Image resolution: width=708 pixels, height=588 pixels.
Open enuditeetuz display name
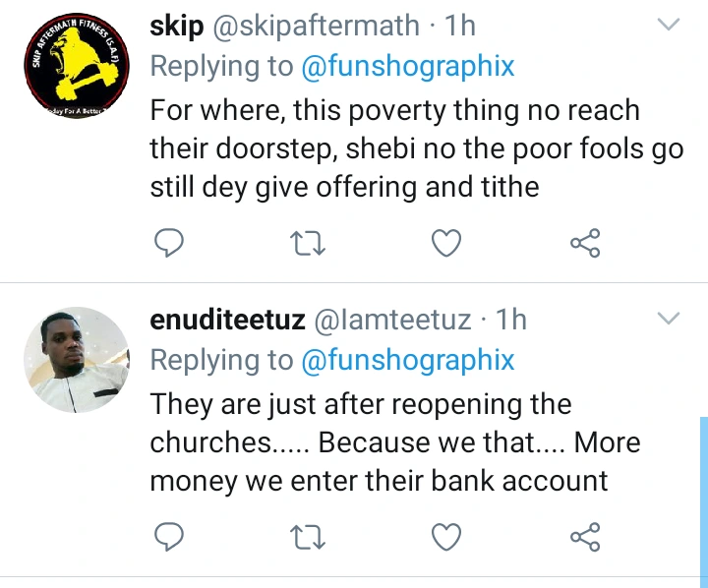point(227,320)
